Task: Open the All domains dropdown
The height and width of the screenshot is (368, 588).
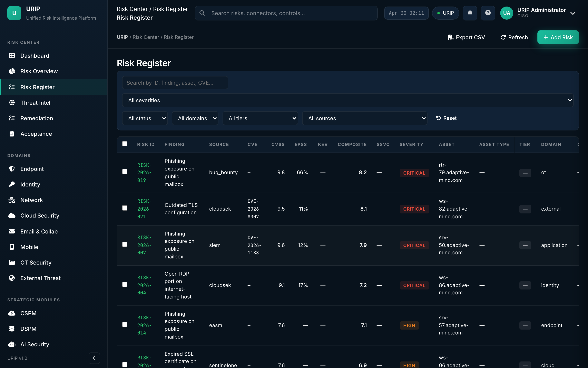Action: click(195, 118)
